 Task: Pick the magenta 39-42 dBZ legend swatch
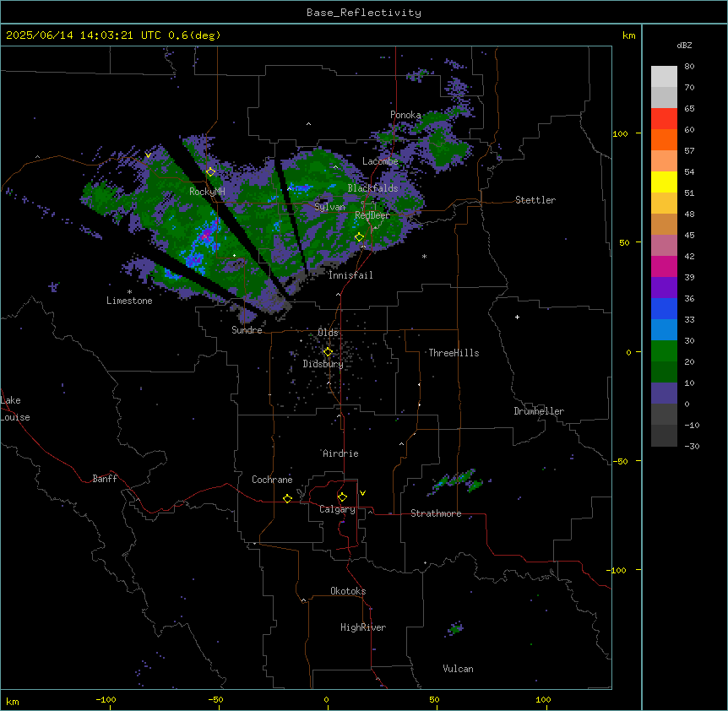664,266
